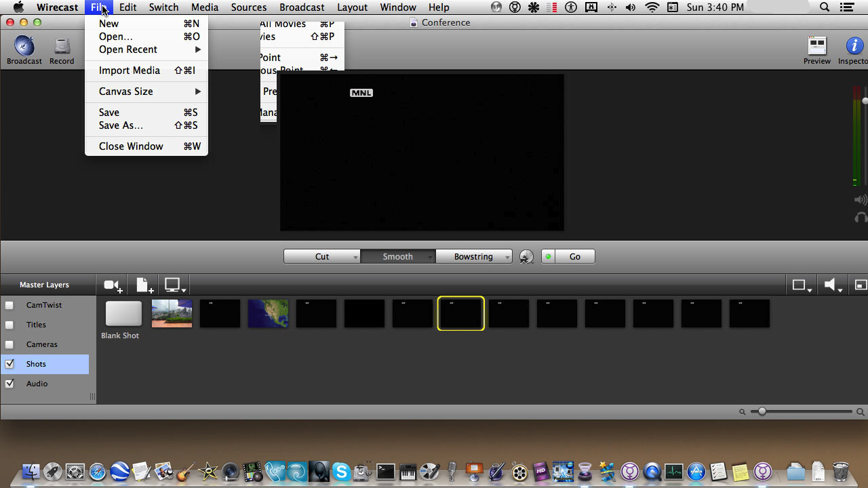Choose Save As… from the File menu

point(146,125)
